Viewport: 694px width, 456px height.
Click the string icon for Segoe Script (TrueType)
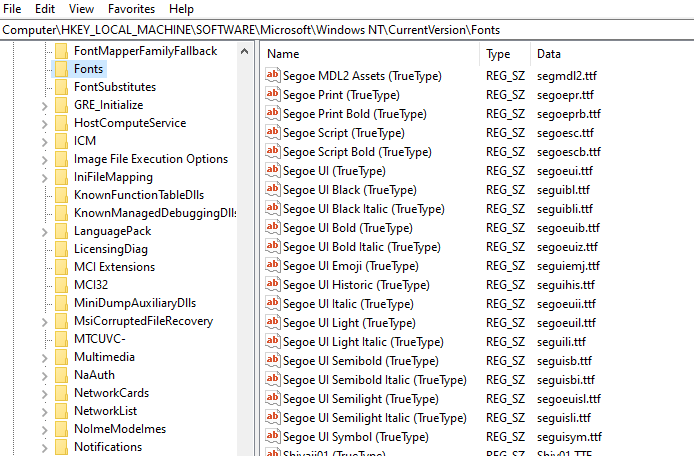[273, 132]
